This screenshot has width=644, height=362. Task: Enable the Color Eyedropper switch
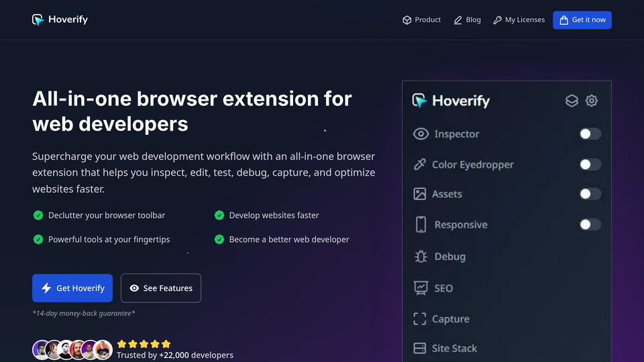[590, 165]
